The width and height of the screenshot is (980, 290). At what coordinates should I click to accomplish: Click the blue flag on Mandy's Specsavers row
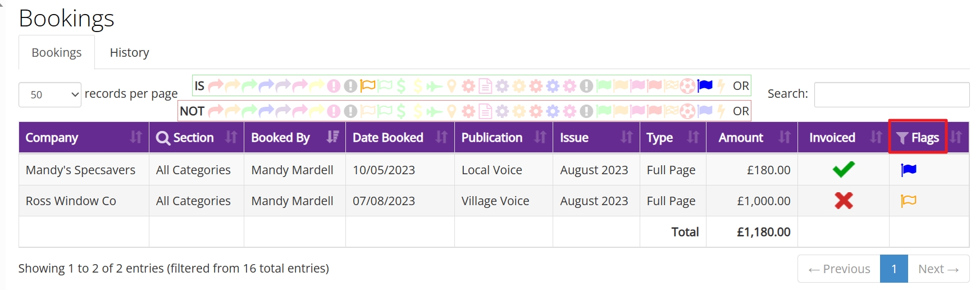(909, 170)
